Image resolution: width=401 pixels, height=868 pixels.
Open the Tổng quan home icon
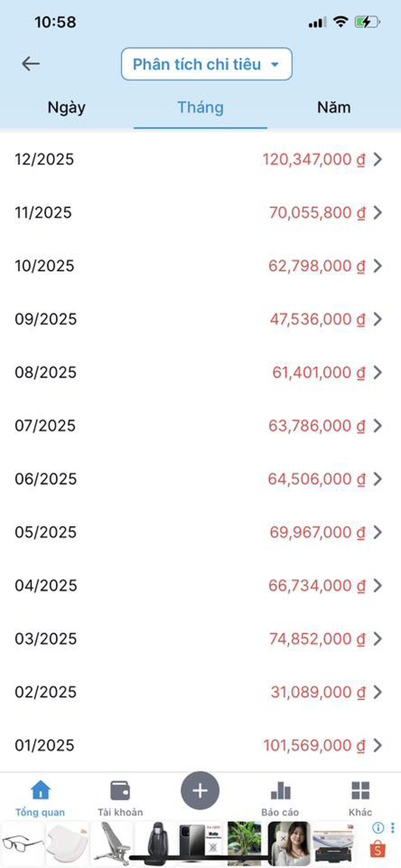click(x=40, y=791)
